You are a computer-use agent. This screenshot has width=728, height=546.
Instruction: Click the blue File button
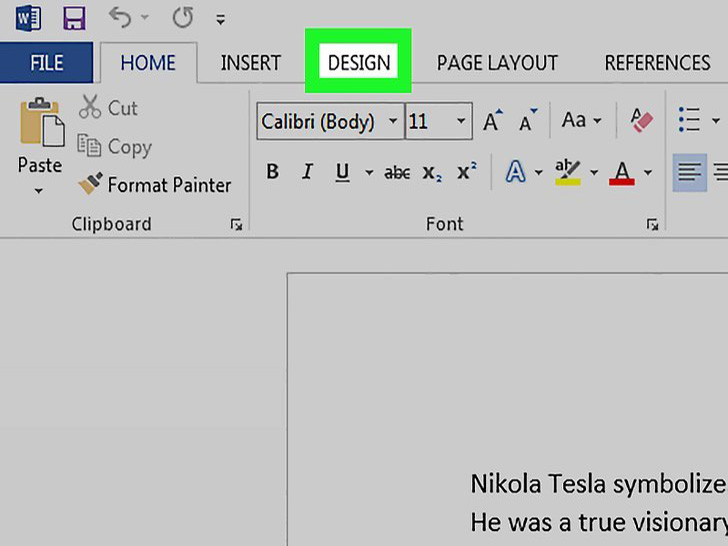[46, 62]
